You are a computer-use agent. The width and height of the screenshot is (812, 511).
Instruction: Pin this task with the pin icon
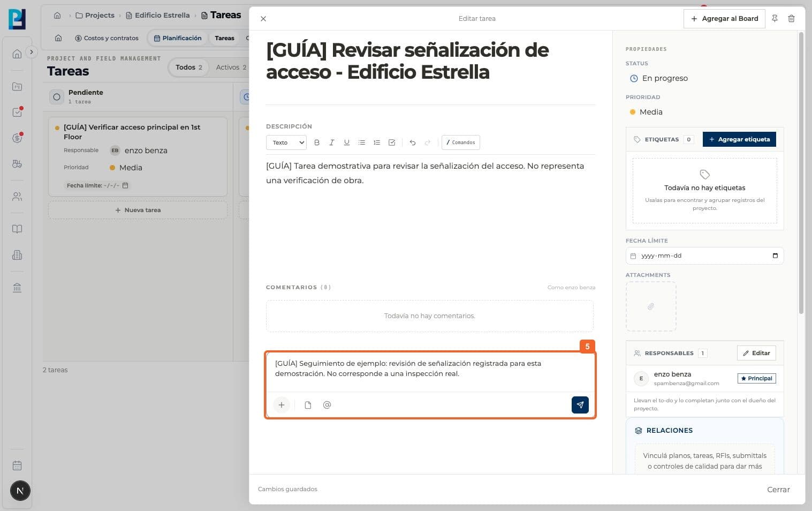[775, 19]
